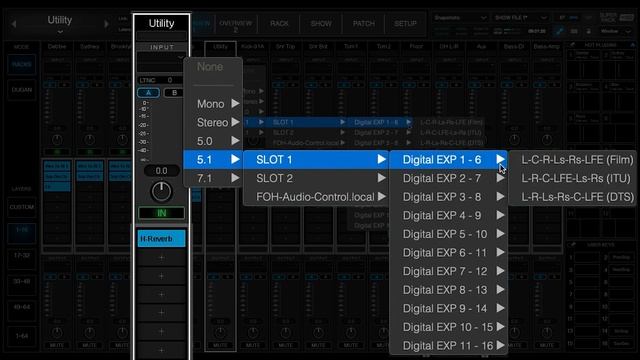This screenshot has height=360, width=640.
Task: Click the Debbie channel gain knob
Action: pos(57,140)
